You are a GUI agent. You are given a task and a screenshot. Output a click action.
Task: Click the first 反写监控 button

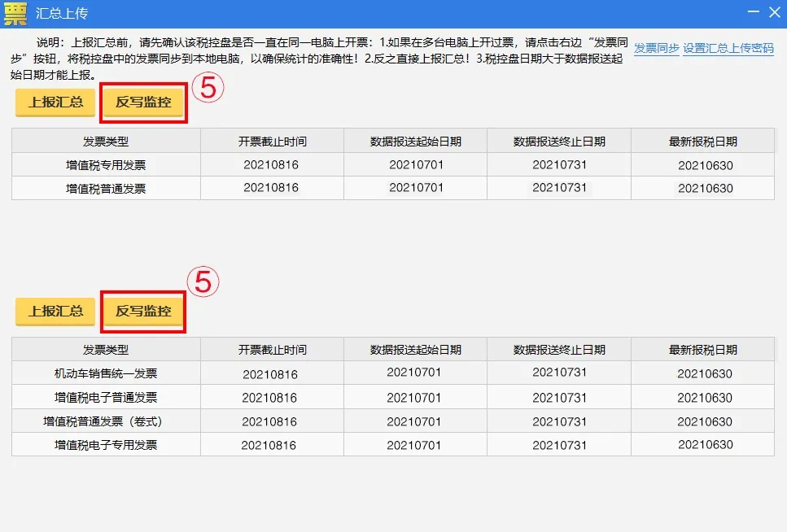tap(143, 102)
